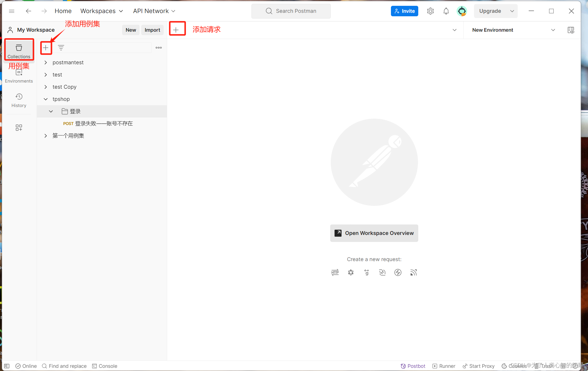Expand the tpshop collection tree

coord(46,99)
